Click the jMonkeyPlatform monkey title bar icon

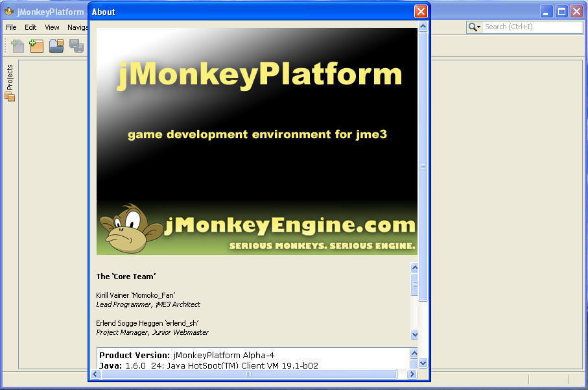click(x=9, y=11)
